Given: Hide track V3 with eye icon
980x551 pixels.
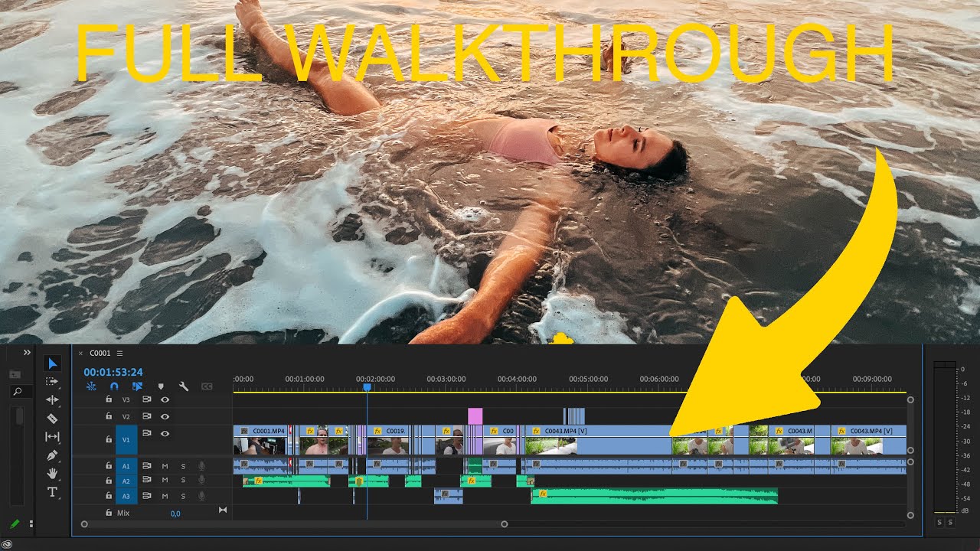Looking at the screenshot, I should [x=165, y=399].
